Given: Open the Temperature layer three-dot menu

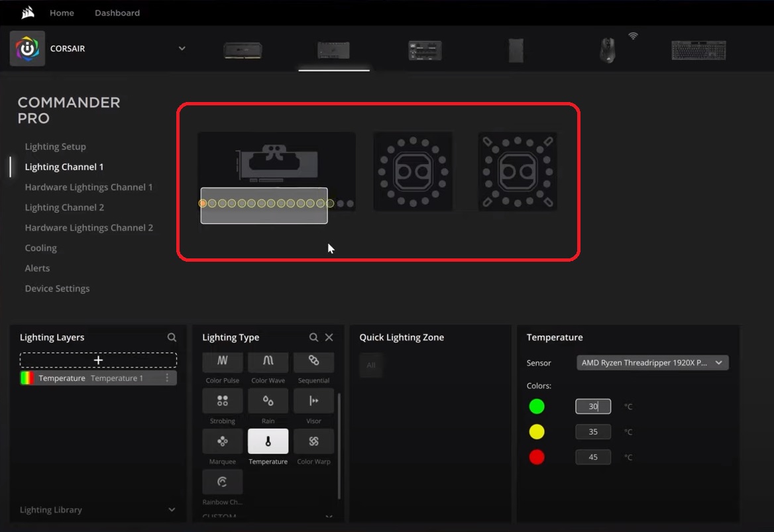Looking at the screenshot, I should [x=167, y=378].
